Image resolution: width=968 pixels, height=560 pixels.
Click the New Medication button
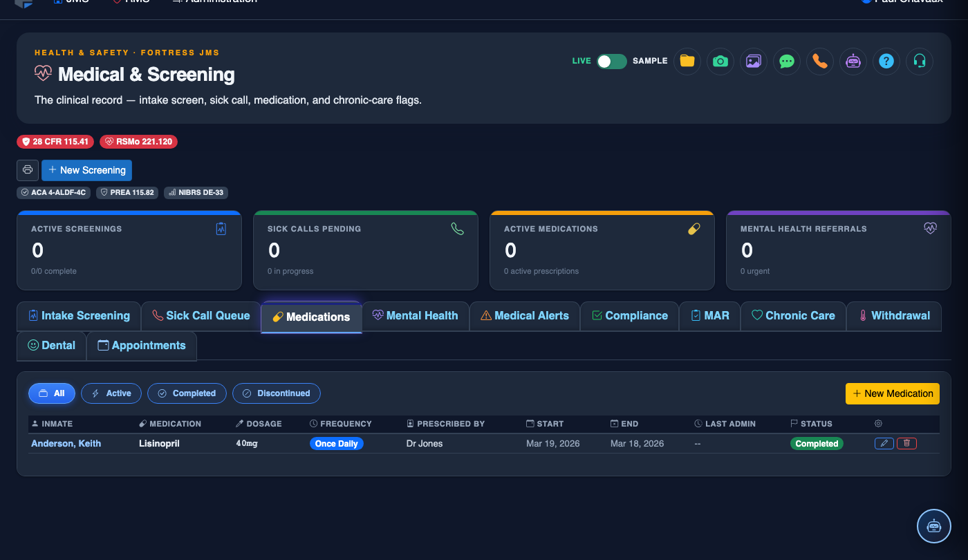[x=893, y=393]
